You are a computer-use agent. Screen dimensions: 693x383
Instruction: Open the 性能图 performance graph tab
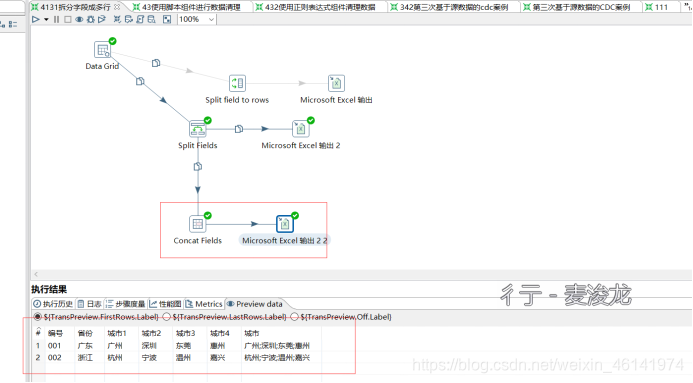[x=166, y=304]
